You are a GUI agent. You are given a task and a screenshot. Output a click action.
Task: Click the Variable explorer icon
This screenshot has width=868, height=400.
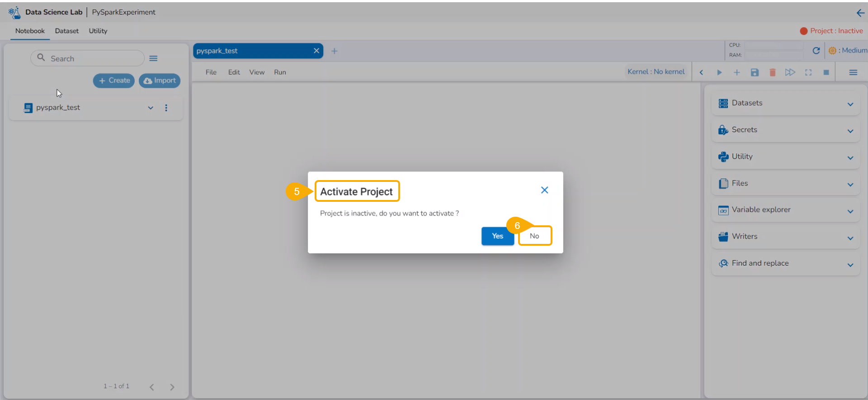click(x=723, y=210)
